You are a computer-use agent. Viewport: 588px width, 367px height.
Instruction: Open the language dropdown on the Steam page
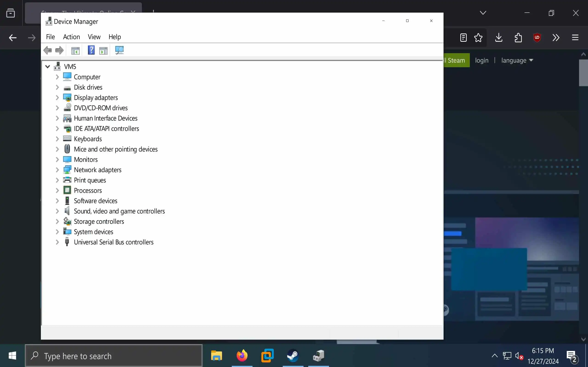(x=517, y=60)
